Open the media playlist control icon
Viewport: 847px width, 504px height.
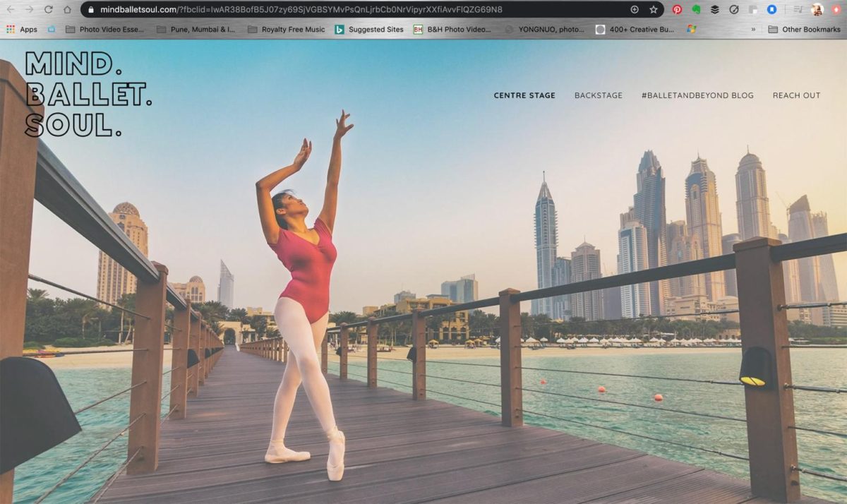tap(798, 10)
